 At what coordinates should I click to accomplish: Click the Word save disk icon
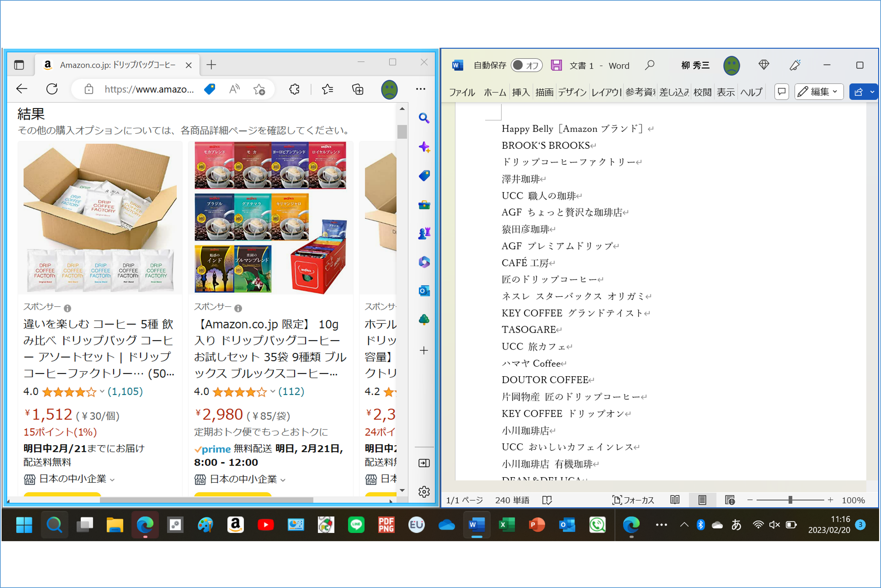(556, 66)
